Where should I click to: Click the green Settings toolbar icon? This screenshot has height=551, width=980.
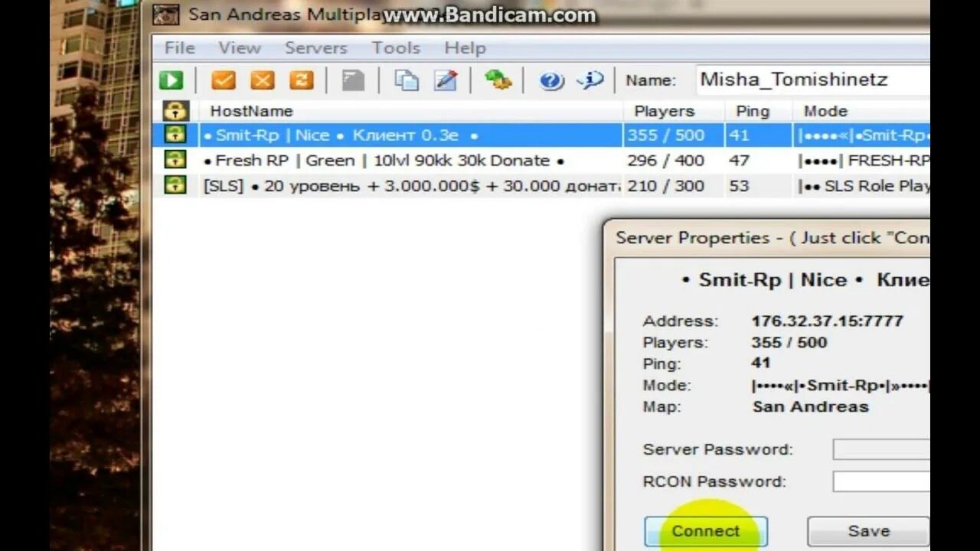498,80
